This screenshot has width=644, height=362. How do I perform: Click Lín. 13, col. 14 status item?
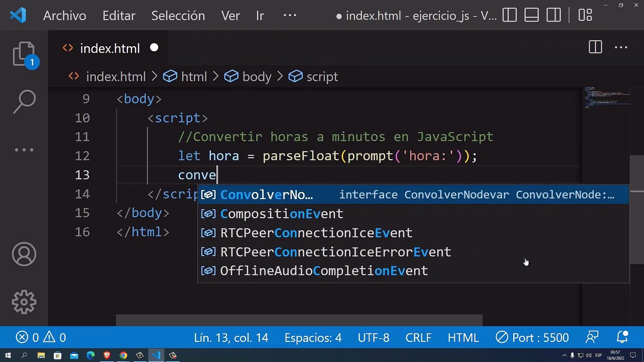231,337
